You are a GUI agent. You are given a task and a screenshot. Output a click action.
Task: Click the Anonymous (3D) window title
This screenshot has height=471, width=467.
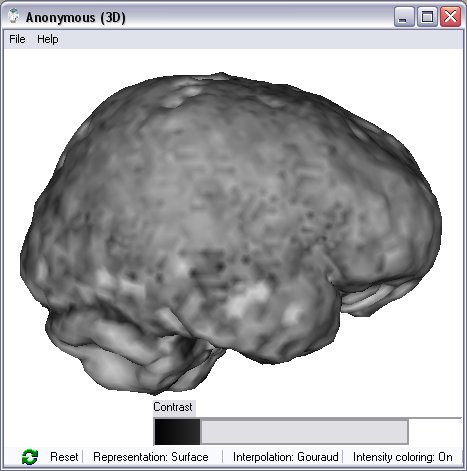click(x=76, y=17)
